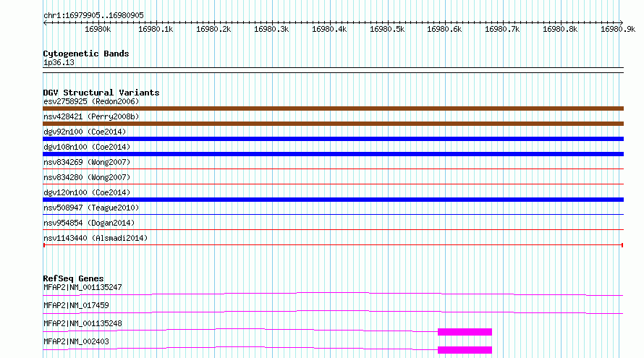Open variant dgv92n100 (Coe2014) label
The image size is (644, 358).
point(85,132)
